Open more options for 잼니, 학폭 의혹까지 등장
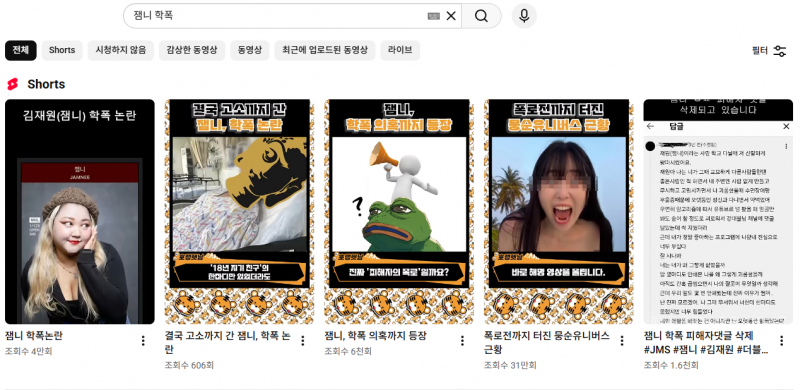Image resolution: width=800 pixels, height=390 pixels. [462, 340]
